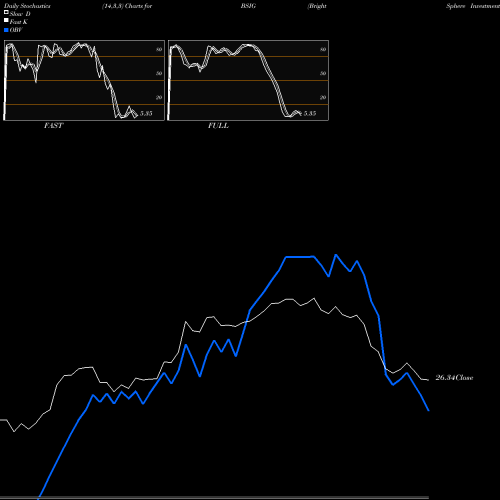Select the FAST chart label
Image resolution: width=500 pixels, height=500 pixels.
tap(53, 126)
